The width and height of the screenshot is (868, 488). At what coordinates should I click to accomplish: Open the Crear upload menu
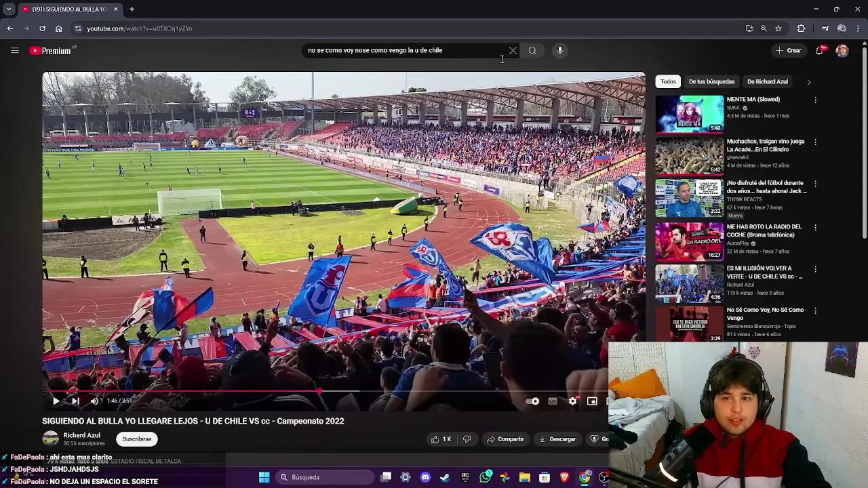(789, 50)
